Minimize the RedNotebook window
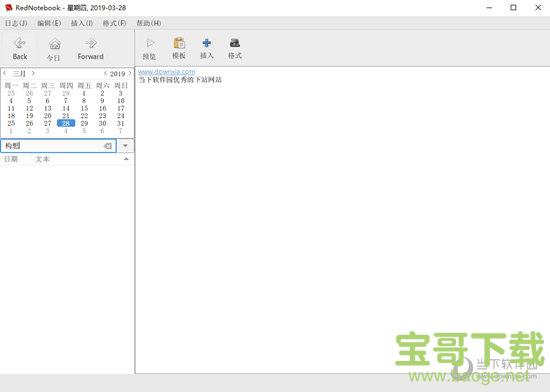Screen dimensions: 550x392 489,7
